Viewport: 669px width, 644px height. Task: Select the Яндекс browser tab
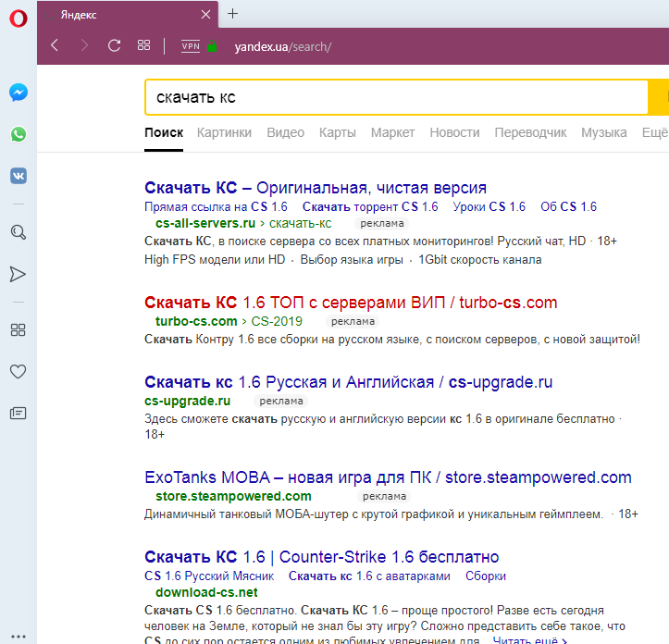pyautogui.click(x=128, y=15)
